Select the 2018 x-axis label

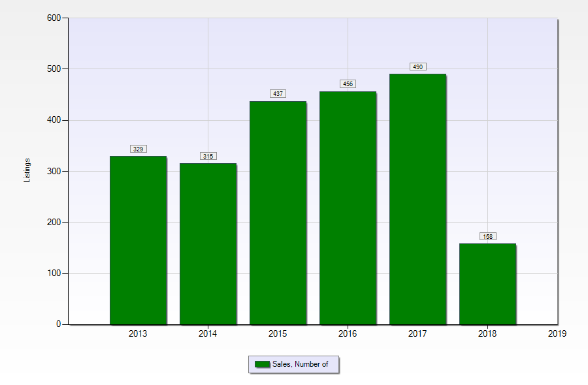[x=487, y=333]
